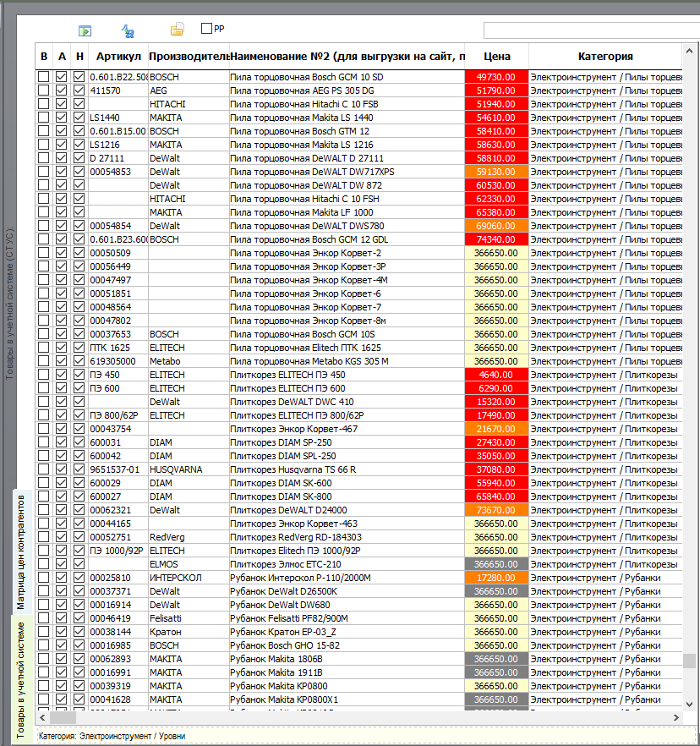The width and height of the screenshot is (700, 746).
Task: Click the vertical scrollbar thumb
Action: tap(690, 661)
